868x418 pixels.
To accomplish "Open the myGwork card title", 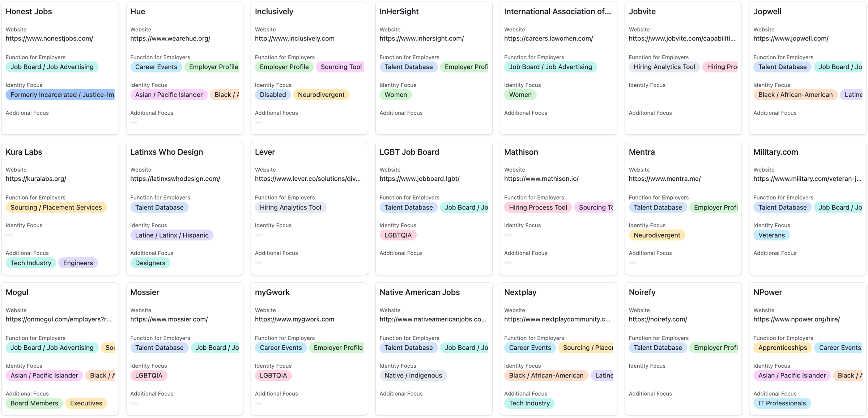I will pyautogui.click(x=272, y=292).
